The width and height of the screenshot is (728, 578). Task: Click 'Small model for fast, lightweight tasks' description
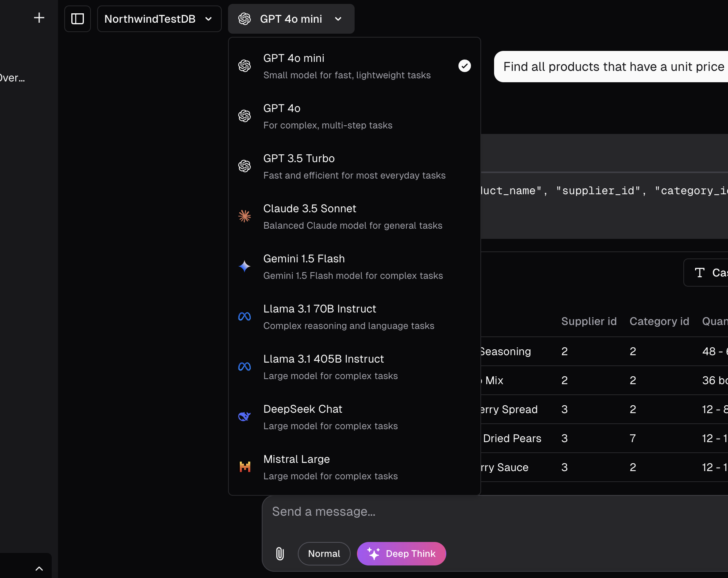click(x=347, y=75)
